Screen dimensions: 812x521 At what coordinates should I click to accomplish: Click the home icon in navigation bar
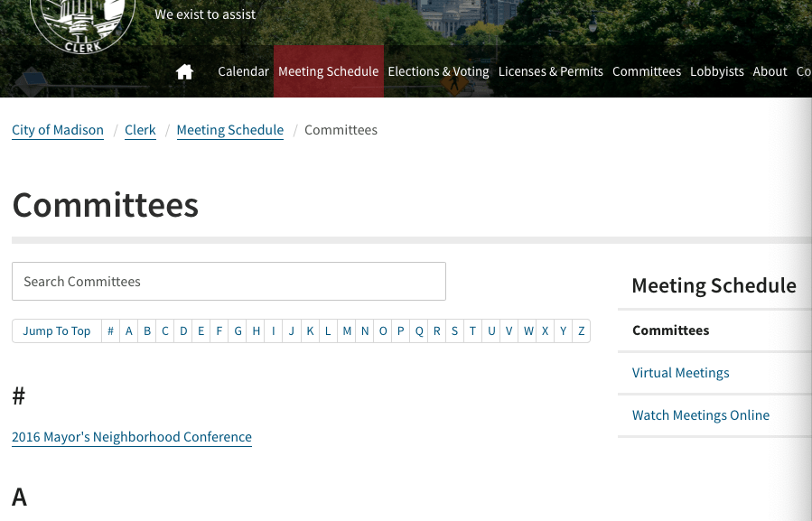click(184, 71)
